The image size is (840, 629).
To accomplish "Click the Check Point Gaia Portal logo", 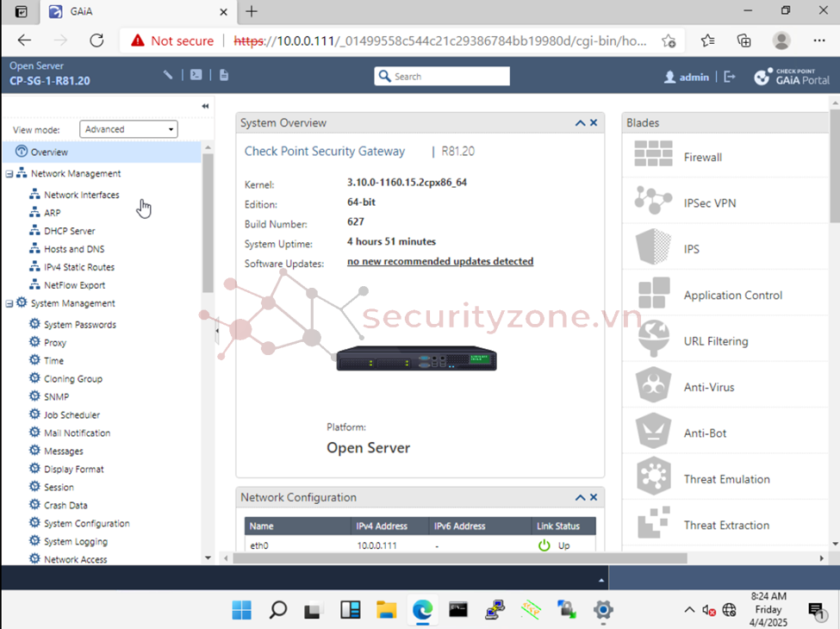I will pos(791,78).
